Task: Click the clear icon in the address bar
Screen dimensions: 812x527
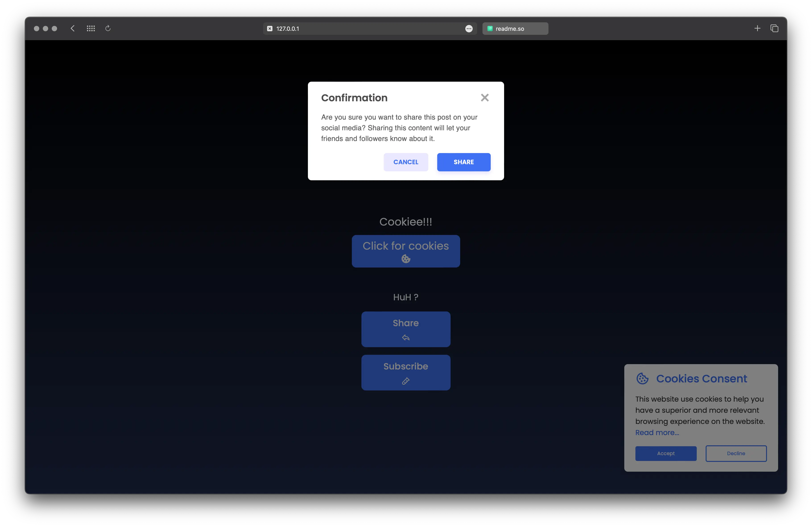Action: pos(270,28)
